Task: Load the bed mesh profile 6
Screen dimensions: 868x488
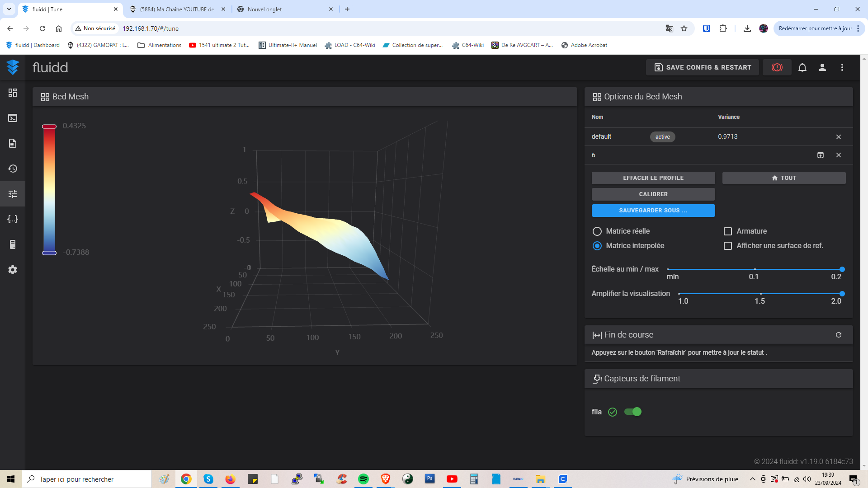Action: (x=820, y=155)
